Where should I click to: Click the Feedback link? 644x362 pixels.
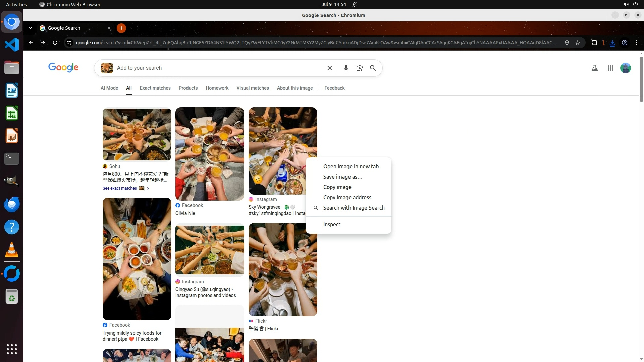coord(334,88)
